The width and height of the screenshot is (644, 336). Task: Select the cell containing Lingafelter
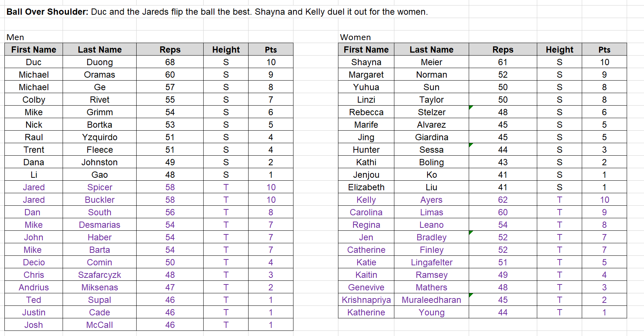[x=432, y=262]
